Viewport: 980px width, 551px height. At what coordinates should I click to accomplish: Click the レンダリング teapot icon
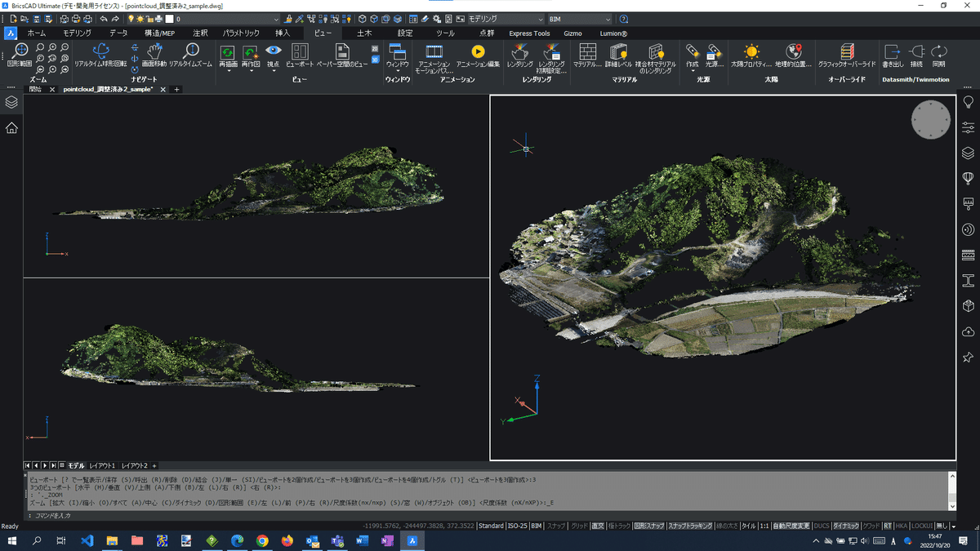[519, 54]
